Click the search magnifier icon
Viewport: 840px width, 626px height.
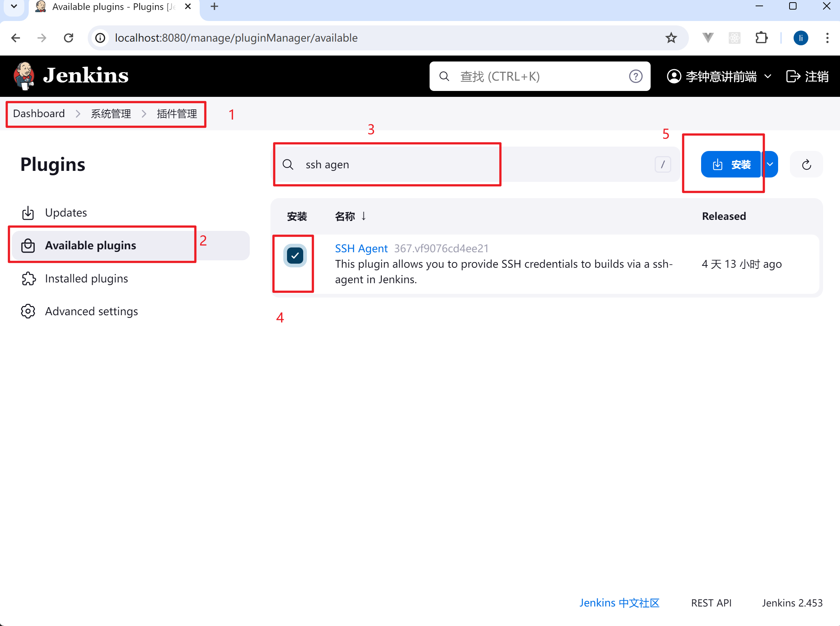click(288, 164)
